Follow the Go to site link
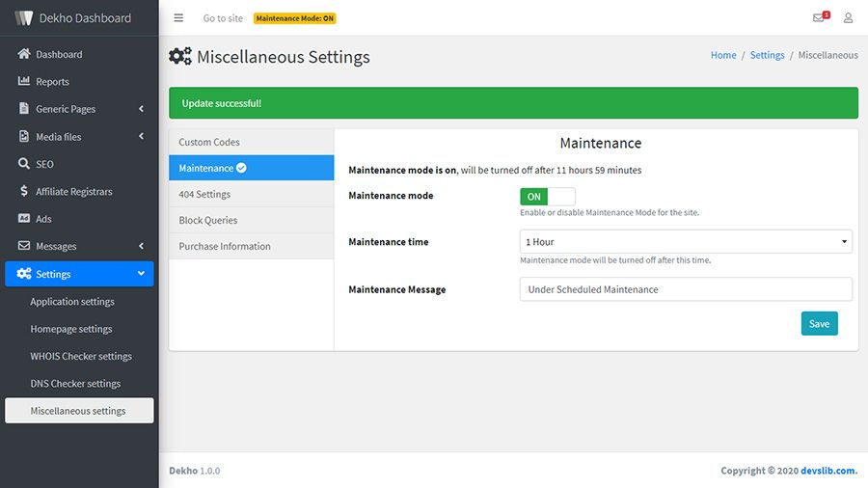 223,18
